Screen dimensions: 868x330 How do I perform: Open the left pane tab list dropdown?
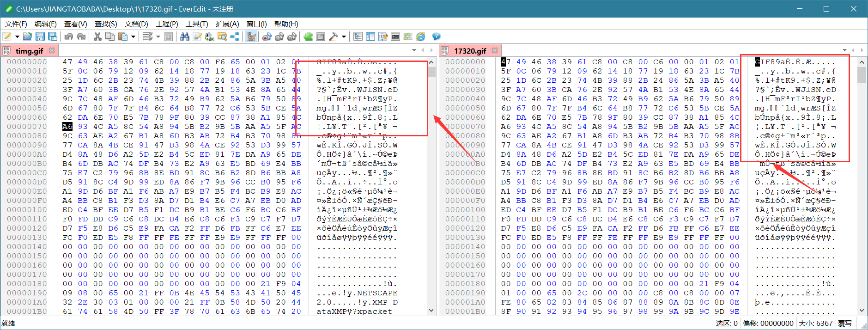[x=414, y=50]
